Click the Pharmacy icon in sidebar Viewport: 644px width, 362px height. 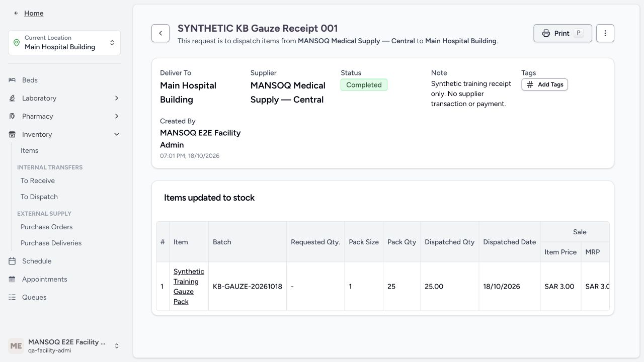coord(12,116)
